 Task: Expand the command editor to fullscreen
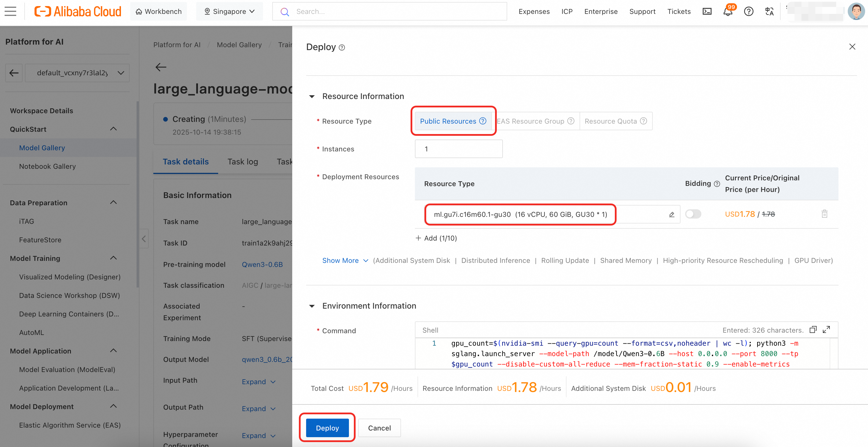point(826,330)
